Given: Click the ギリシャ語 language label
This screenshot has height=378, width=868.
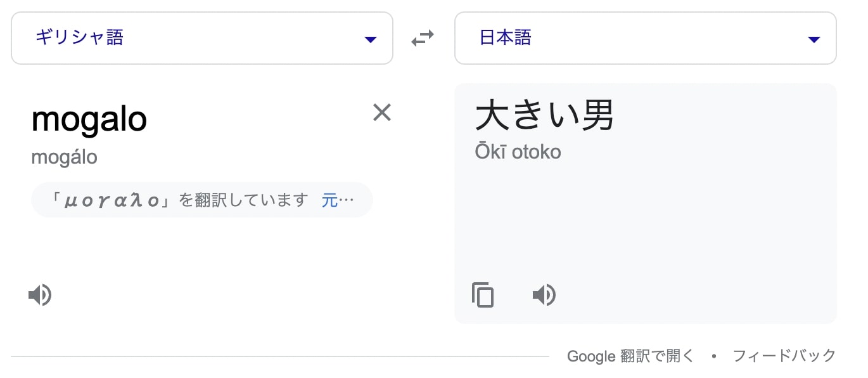Looking at the screenshot, I should coord(79,37).
